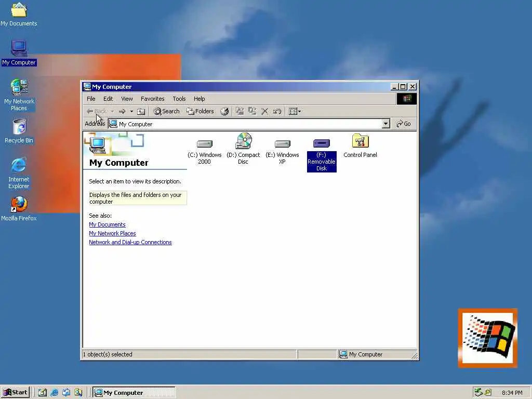Select the Recycle Bin desktop icon
The image size is (532, 399).
coord(19,131)
